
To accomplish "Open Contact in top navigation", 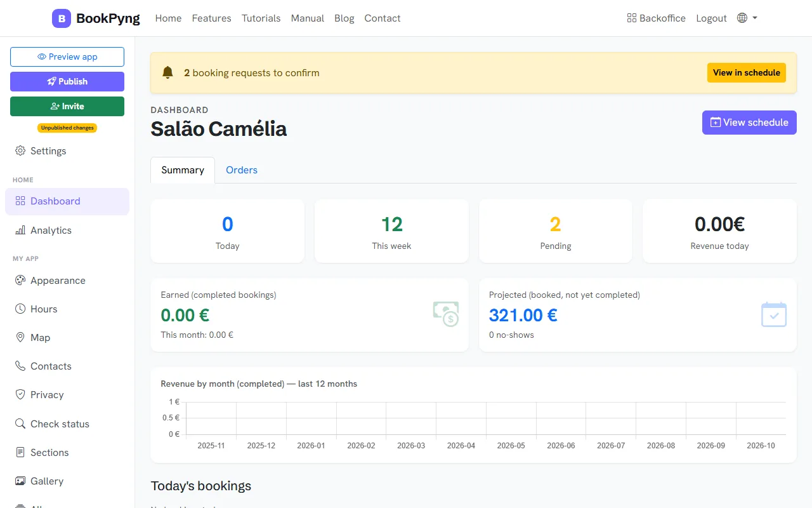I will 383,18.
